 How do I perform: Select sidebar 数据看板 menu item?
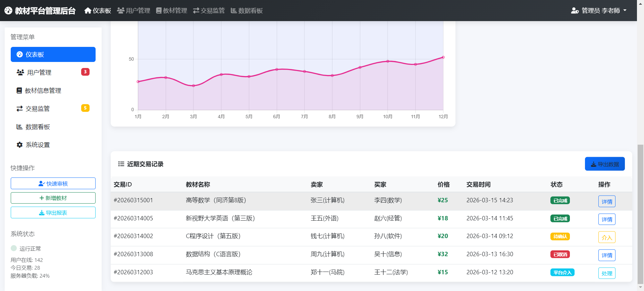53,127
